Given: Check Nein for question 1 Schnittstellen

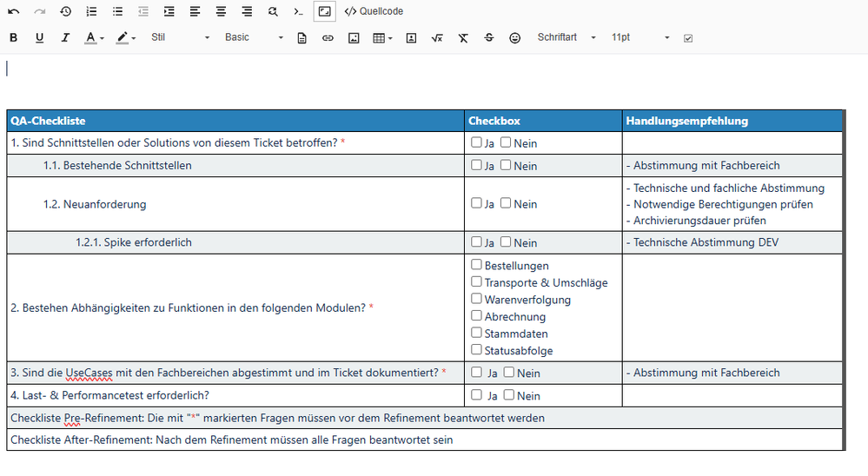Looking at the screenshot, I should tap(506, 142).
